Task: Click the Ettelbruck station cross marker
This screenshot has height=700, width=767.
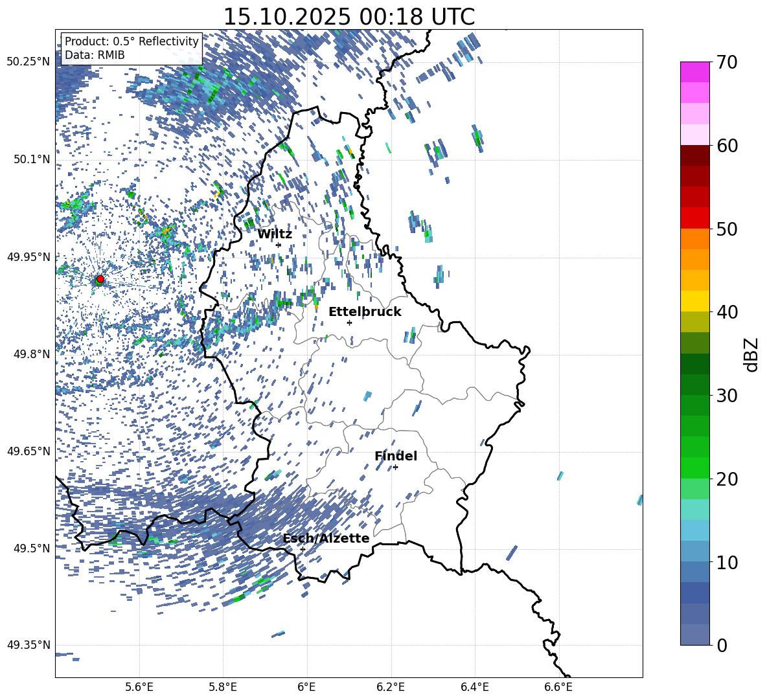Action: point(349,322)
